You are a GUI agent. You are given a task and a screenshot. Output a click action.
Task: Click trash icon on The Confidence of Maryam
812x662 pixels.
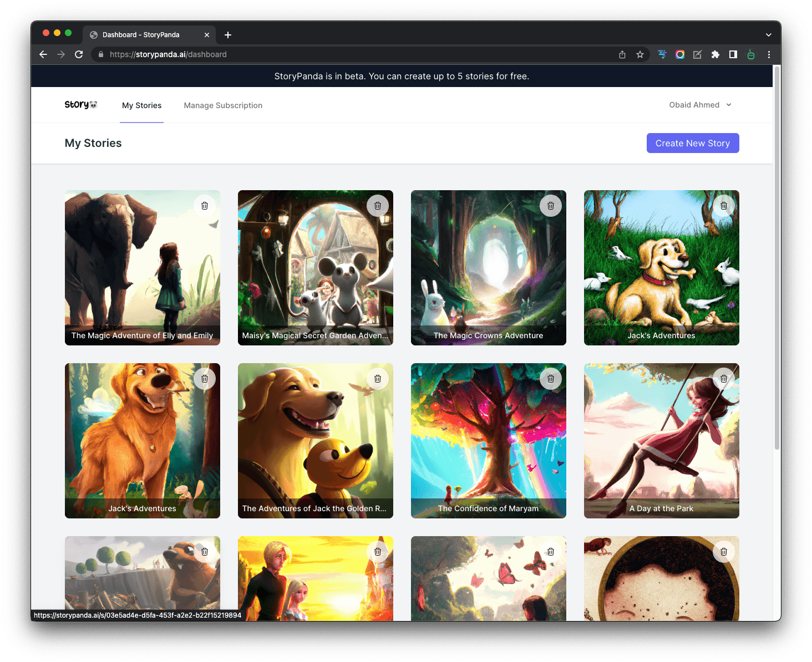pyautogui.click(x=551, y=379)
